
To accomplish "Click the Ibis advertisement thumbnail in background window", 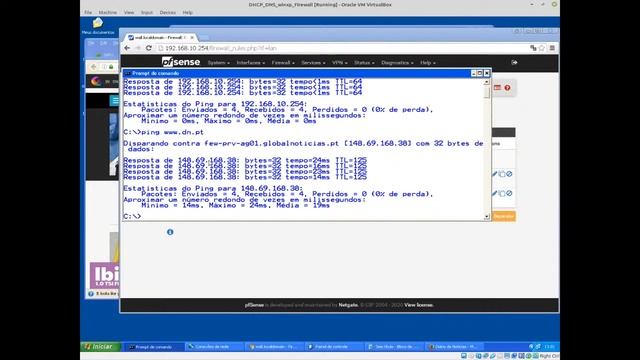I will click(x=104, y=276).
